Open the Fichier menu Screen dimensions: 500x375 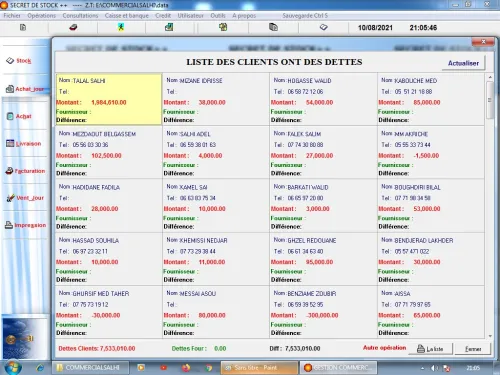click(x=12, y=16)
